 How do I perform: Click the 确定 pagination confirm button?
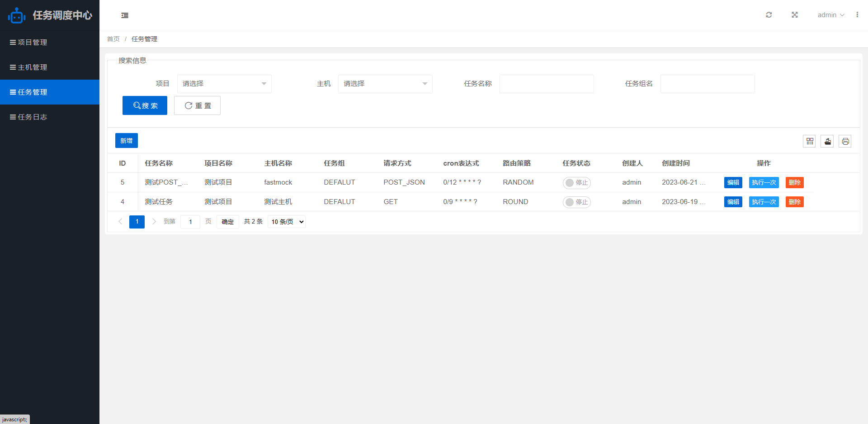pyautogui.click(x=227, y=222)
